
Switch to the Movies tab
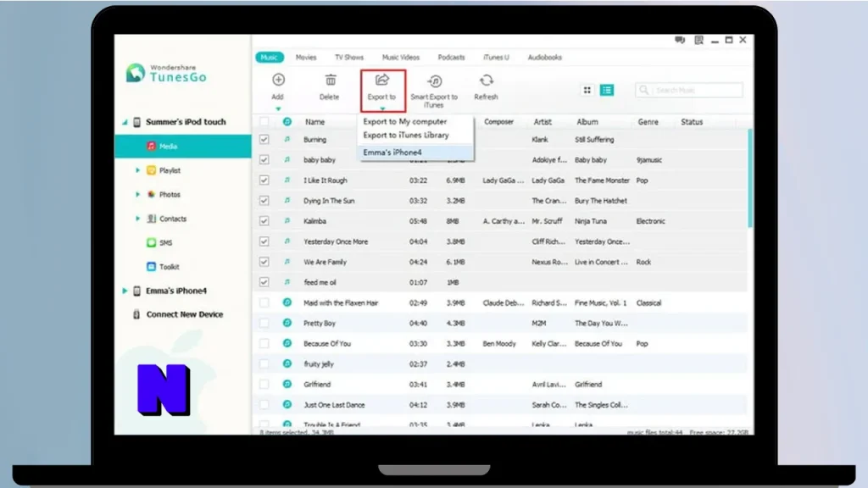tap(306, 57)
